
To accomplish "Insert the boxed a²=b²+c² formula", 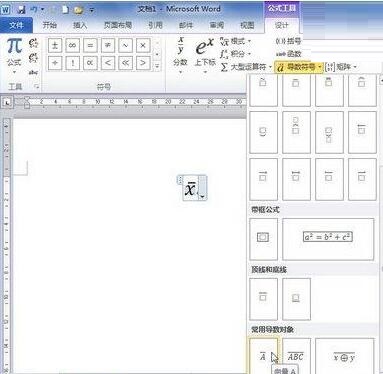I will (x=328, y=239).
